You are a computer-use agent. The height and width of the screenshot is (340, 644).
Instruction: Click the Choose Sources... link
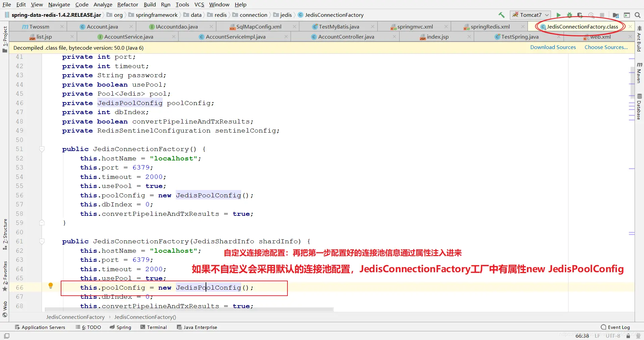[x=606, y=47]
